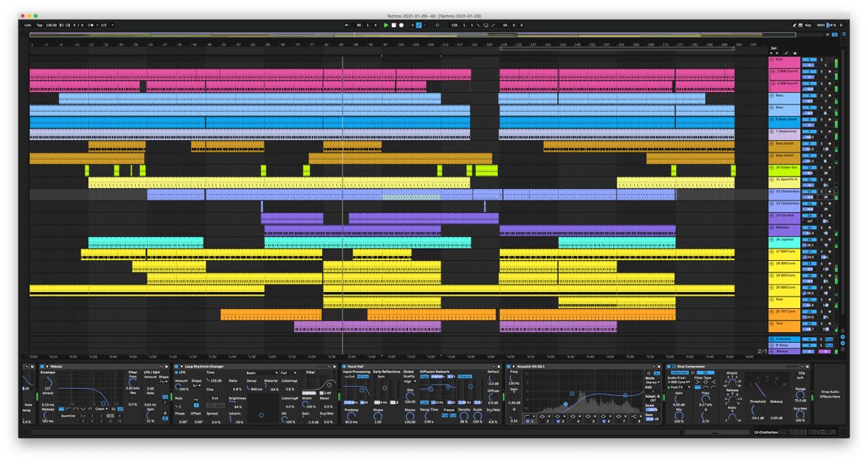This screenshot has height=462, width=868.
Task: Click the Glue Compressor Threshold knob
Action: coord(756,410)
